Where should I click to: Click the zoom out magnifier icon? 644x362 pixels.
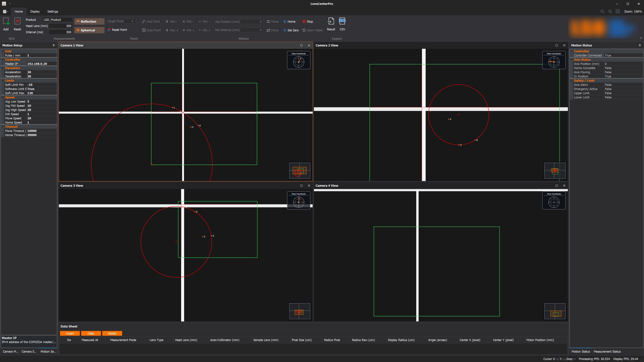pyautogui.click(x=610, y=12)
